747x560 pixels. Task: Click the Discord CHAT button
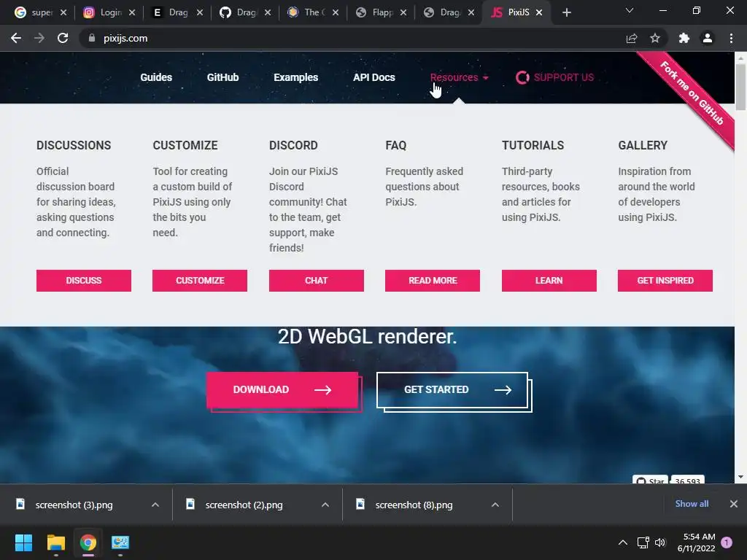point(317,281)
